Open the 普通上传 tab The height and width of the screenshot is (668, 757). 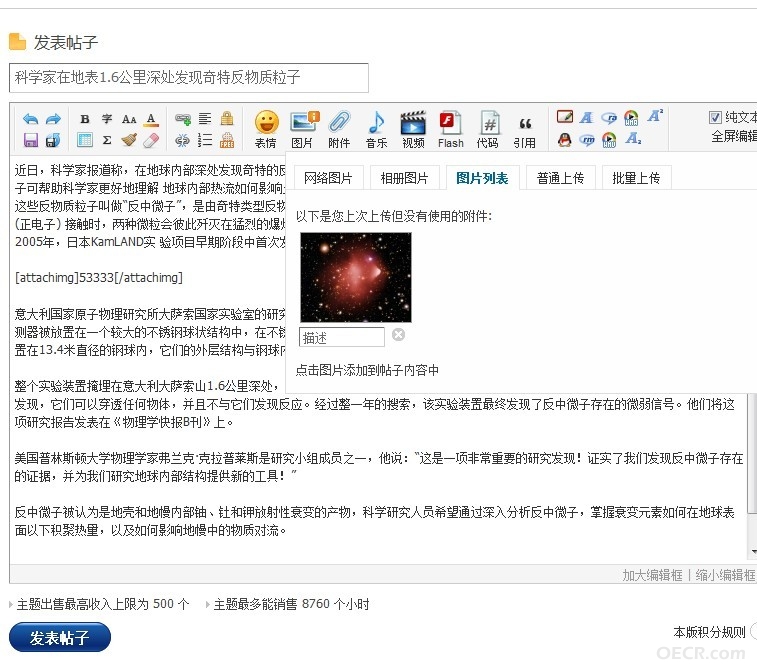click(560, 178)
